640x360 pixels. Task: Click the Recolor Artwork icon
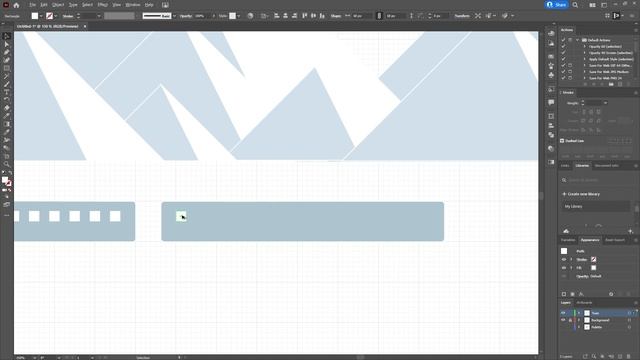(x=250, y=16)
